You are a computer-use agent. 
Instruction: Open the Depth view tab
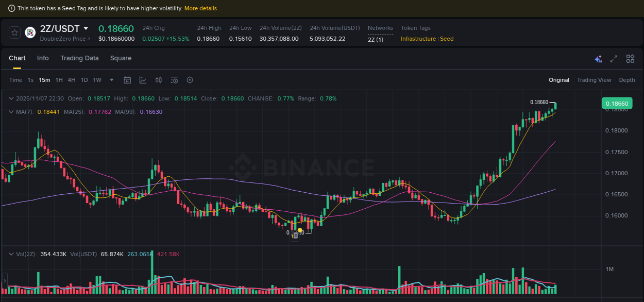pos(627,80)
